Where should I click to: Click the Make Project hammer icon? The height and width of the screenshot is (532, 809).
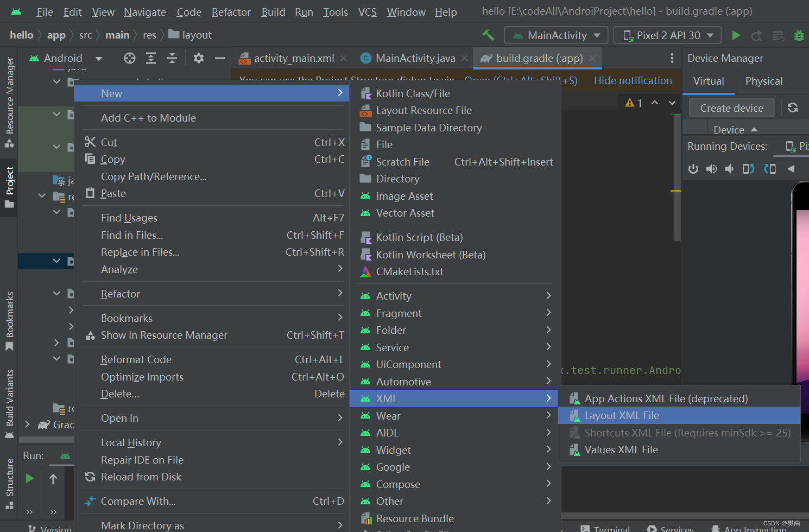click(488, 35)
